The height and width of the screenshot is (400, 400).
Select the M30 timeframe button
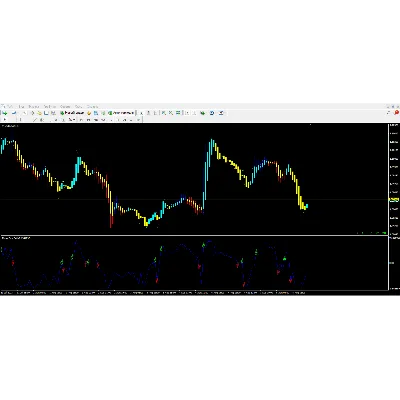click(x=103, y=119)
